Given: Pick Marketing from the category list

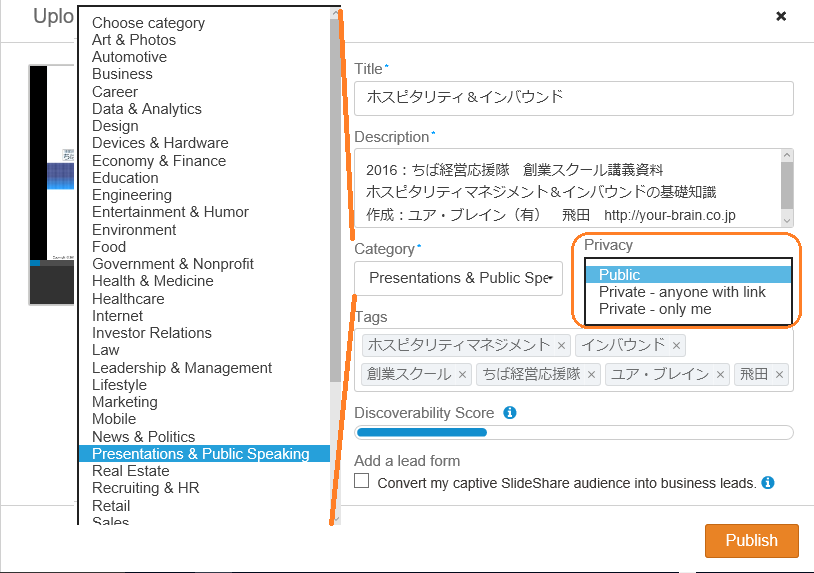Looking at the screenshot, I should [x=125, y=402].
